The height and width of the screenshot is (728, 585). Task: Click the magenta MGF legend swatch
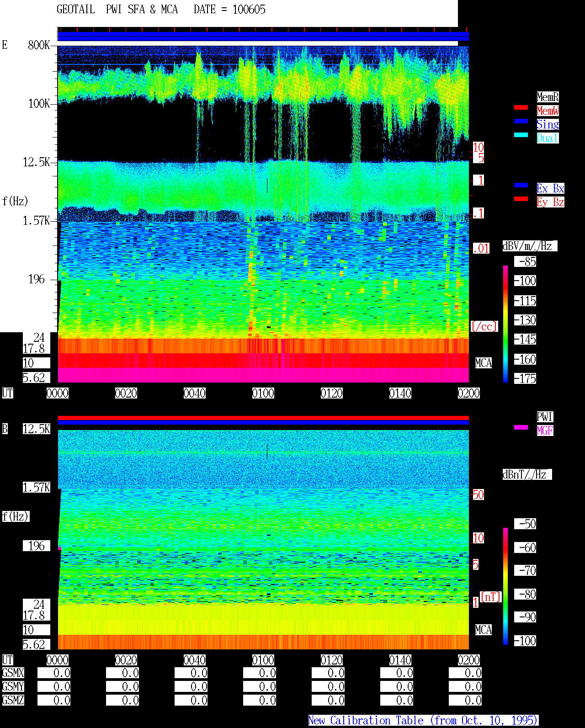click(x=521, y=427)
